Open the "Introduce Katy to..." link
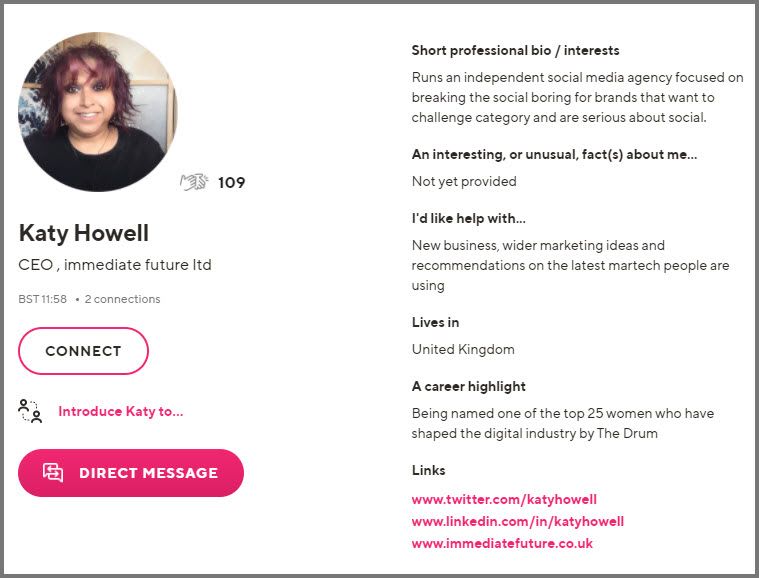Image resolution: width=759 pixels, height=578 pixels. coord(121,411)
